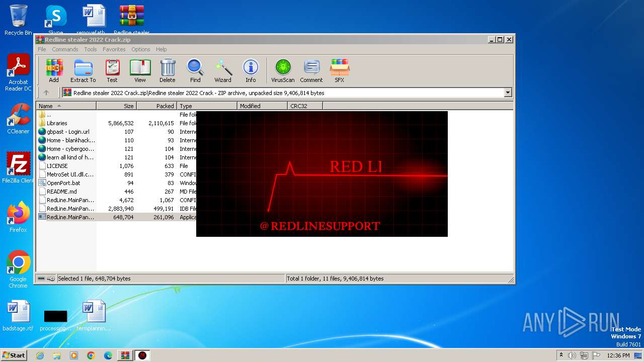
Task: Click the Delete trash icon
Action: coord(168,70)
